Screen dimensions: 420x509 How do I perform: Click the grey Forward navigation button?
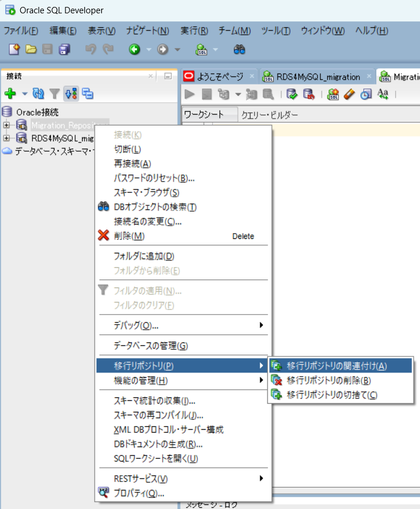tap(163, 49)
